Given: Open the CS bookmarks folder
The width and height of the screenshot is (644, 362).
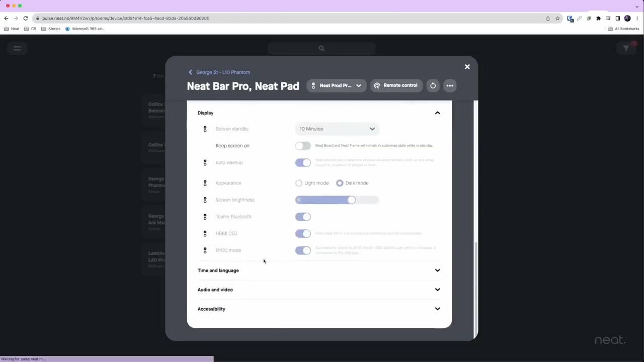Looking at the screenshot, I should pos(30,29).
